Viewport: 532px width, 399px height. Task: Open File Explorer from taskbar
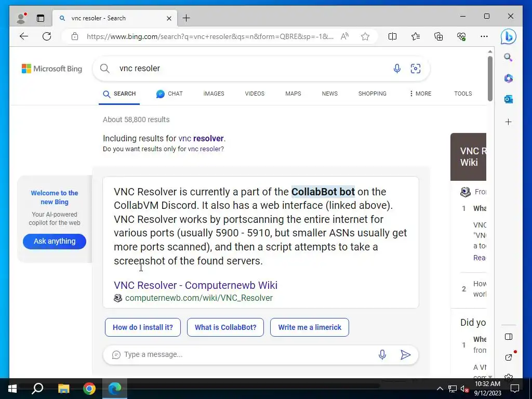pyautogui.click(x=63, y=389)
